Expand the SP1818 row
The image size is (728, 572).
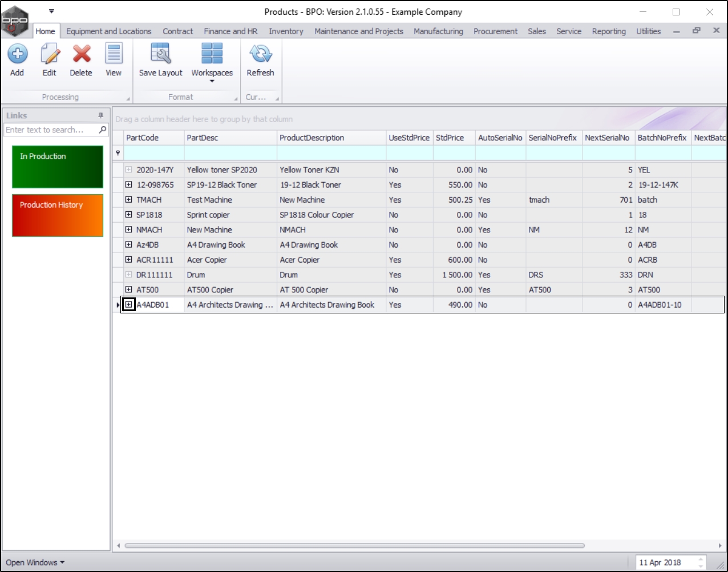(128, 215)
